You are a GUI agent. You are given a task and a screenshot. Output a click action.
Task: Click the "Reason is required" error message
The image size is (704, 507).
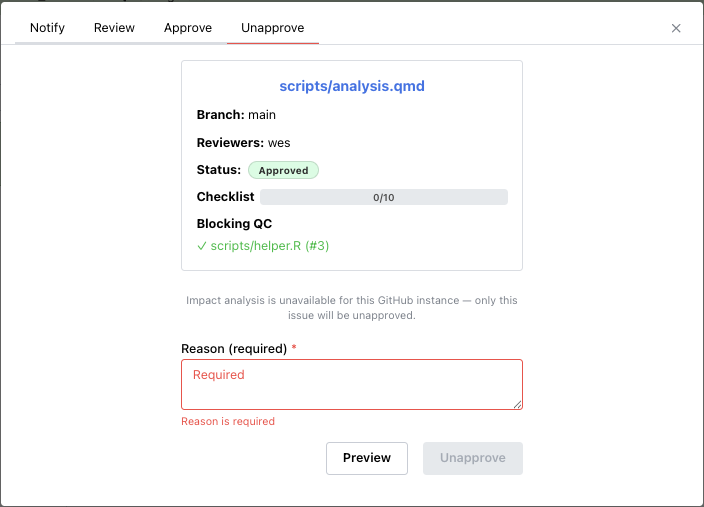228,421
